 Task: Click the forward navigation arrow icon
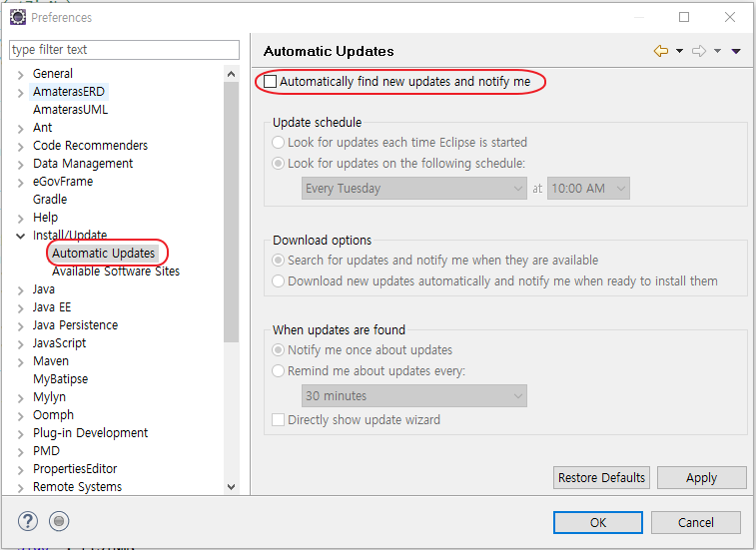(x=699, y=51)
